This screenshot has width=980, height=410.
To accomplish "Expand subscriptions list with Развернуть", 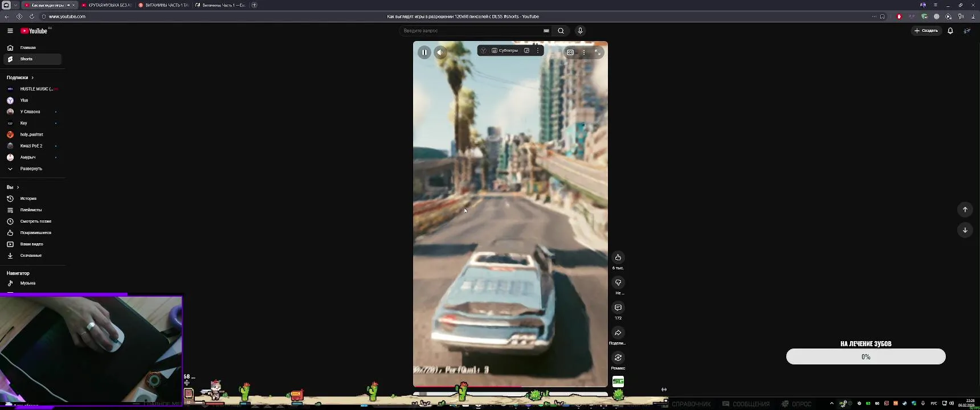I will pyautogui.click(x=32, y=169).
